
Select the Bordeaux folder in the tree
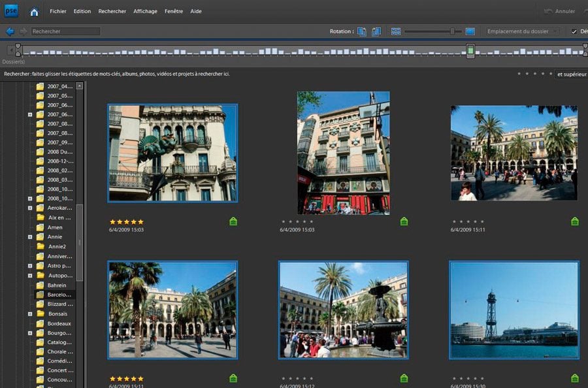click(59, 323)
